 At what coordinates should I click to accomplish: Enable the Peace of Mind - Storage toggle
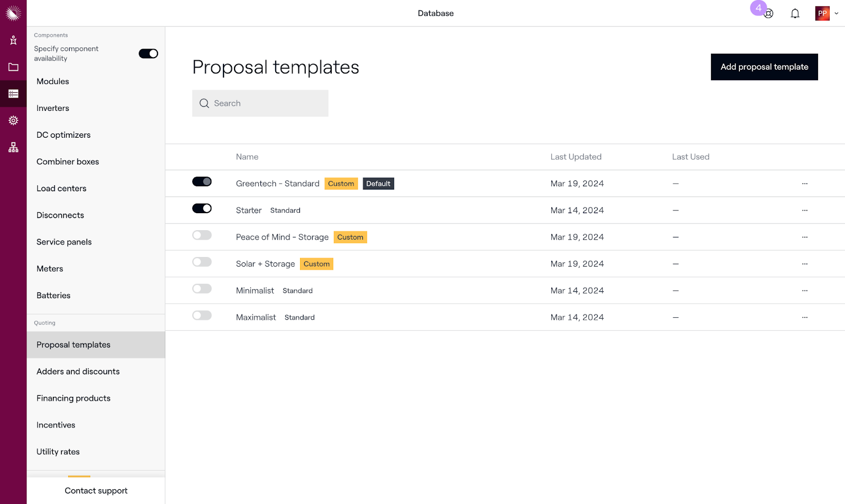point(202,235)
